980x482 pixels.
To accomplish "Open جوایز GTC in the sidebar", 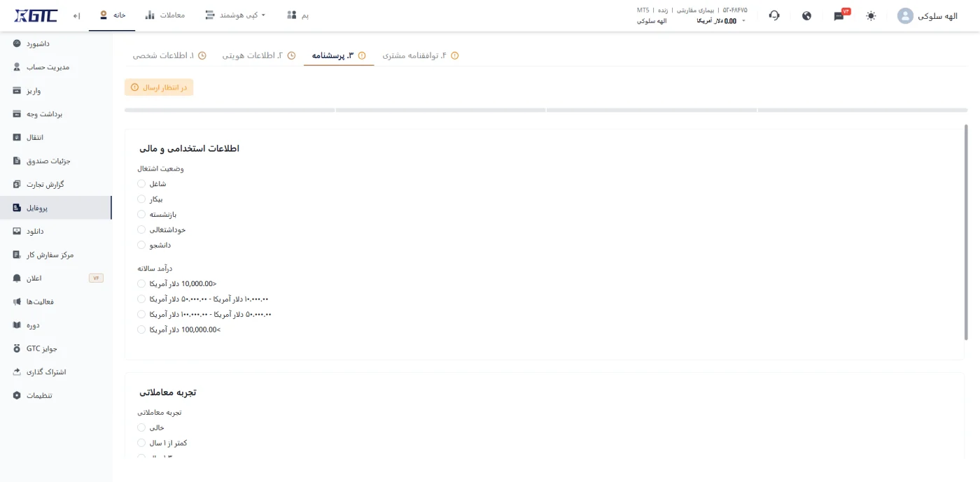I will coord(56,348).
